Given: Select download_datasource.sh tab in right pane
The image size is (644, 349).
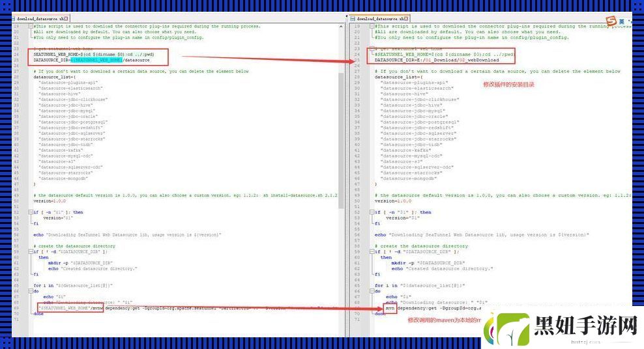Looking at the screenshot, I should (380, 18).
